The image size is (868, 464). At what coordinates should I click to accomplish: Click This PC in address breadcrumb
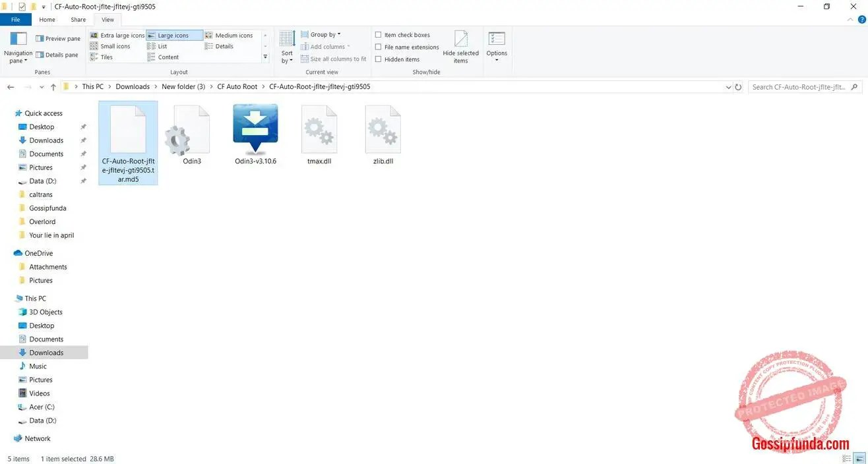point(92,86)
